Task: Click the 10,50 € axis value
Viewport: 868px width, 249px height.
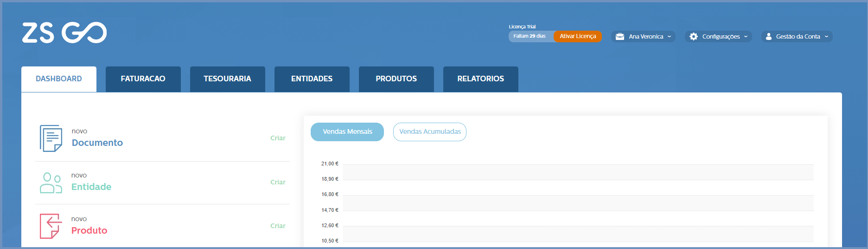Action: (x=330, y=241)
